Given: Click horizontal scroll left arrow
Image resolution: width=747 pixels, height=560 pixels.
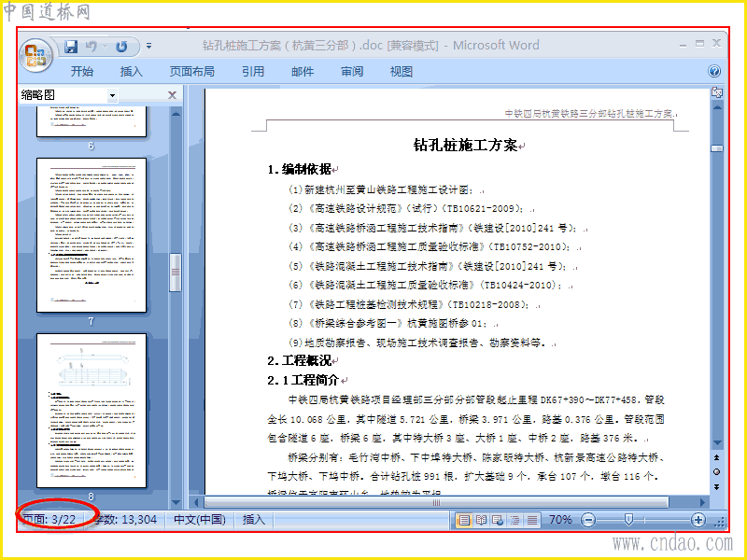Looking at the screenshot, I should tap(196, 502).
